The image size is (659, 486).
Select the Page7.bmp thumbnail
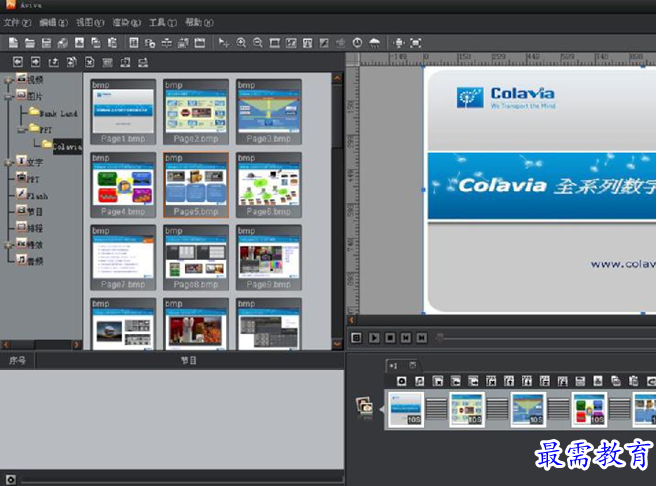pos(123,258)
